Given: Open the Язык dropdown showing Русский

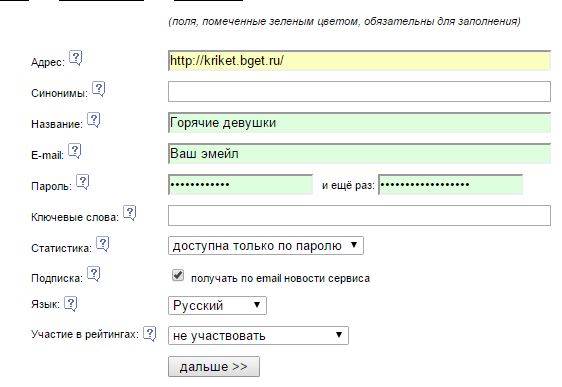Looking at the screenshot, I should (217, 306).
